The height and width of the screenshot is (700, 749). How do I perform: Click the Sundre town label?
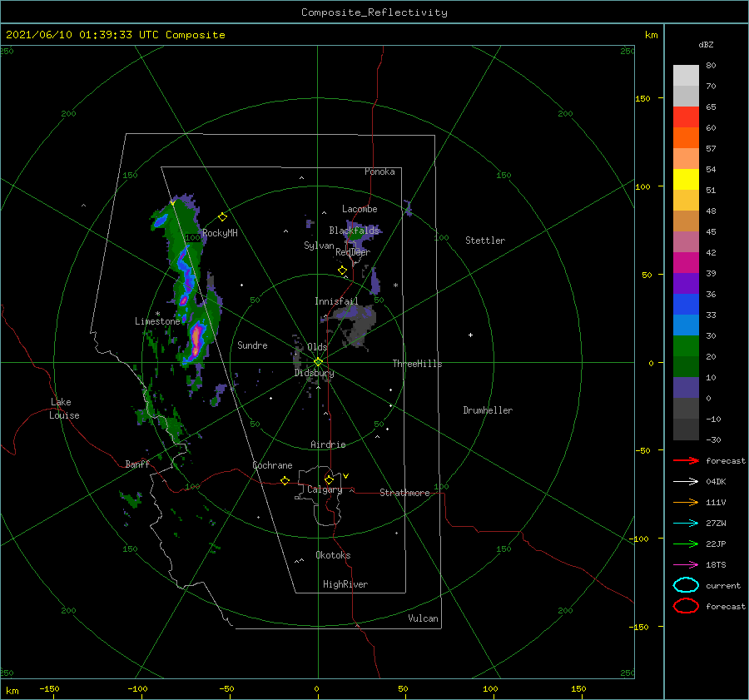(x=252, y=345)
